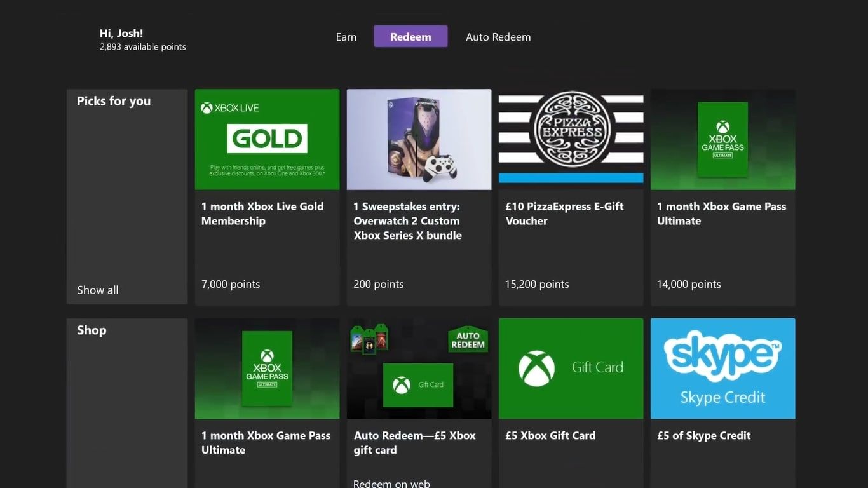Screen dimensions: 868x488
Task: Open the £10 PizzaExpress E-Gift Voucher offer
Action: tap(564, 213)
